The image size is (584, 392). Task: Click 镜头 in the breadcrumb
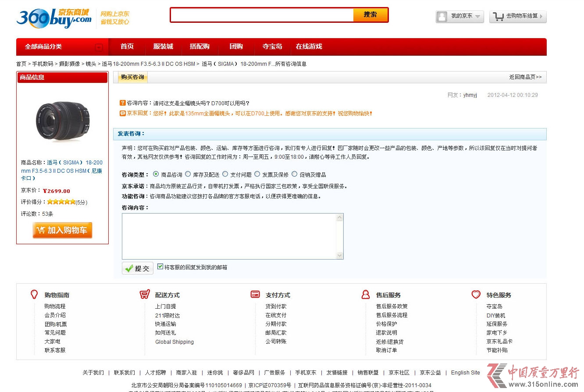[91, 64]
